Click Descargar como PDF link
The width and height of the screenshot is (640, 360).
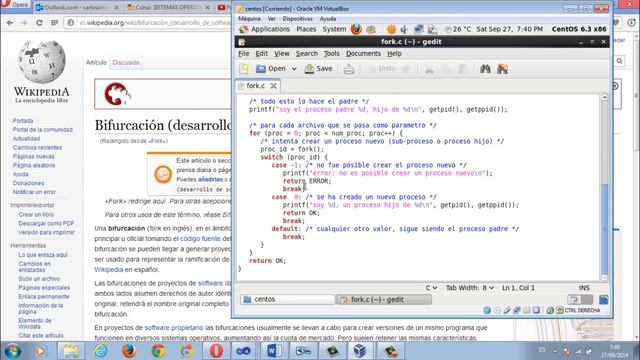tap(46, 224)
